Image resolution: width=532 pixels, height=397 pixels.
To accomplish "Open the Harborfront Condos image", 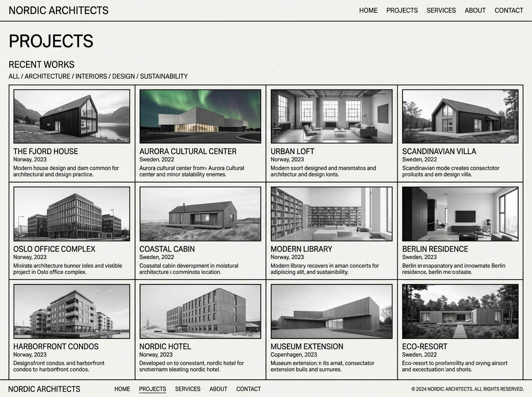I will (72, 311).
